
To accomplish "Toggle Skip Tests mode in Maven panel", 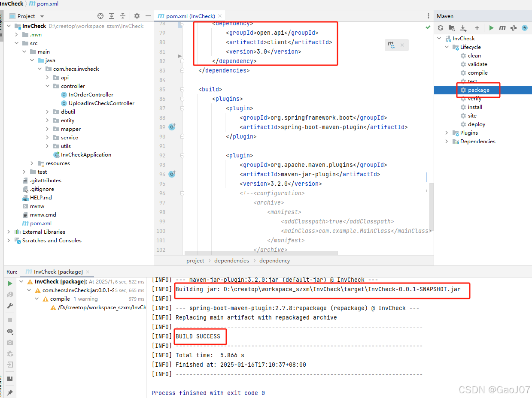I will click(513, 27).
